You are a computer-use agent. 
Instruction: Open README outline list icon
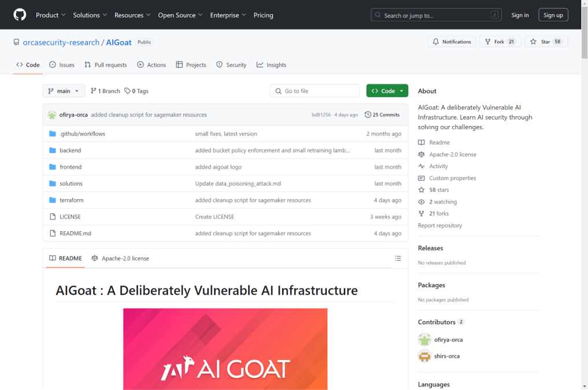click(398, 258)
